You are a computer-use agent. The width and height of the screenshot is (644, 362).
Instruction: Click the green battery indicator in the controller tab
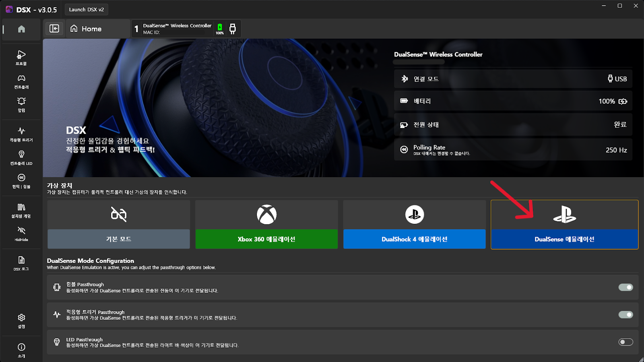220,29
